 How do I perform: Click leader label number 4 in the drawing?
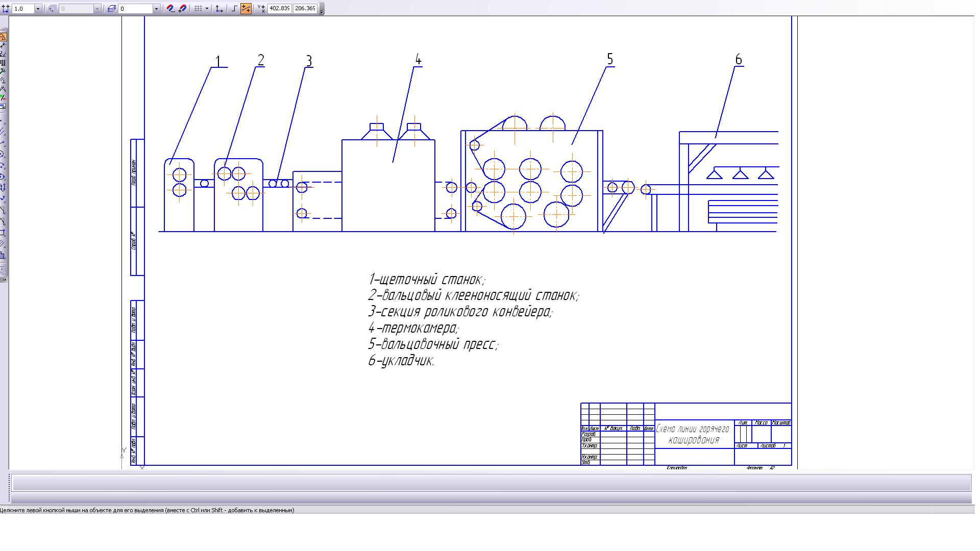418,59
